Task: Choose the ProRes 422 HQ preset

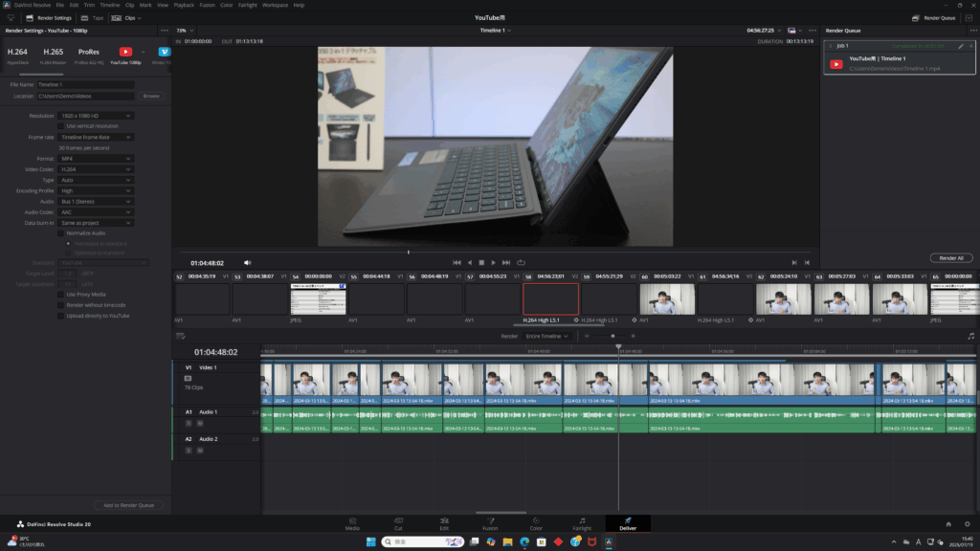Action: click(89, 55)
